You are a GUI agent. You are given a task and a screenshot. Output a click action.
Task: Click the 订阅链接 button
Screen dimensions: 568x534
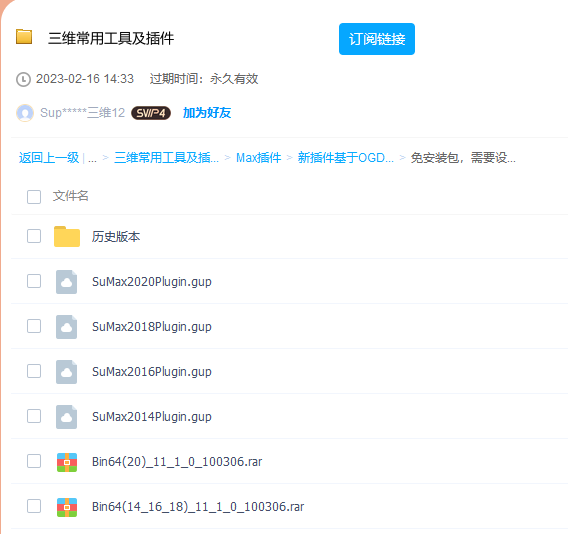point(377,39)
